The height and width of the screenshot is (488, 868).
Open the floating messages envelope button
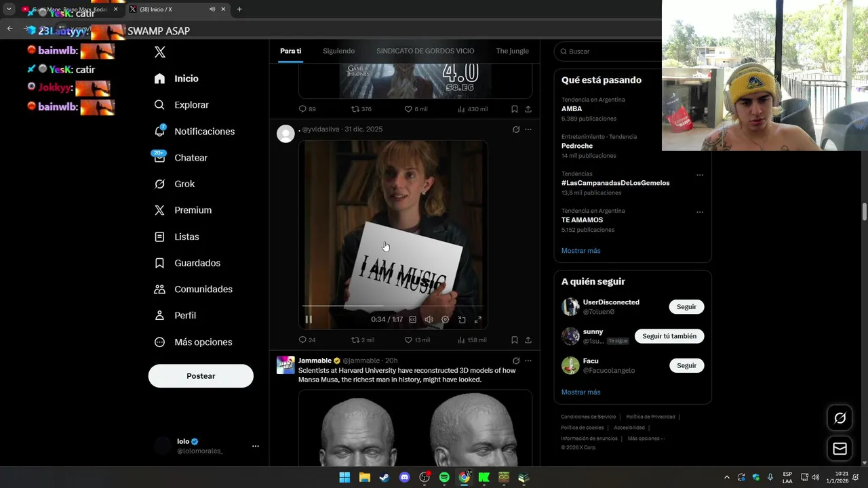tap(840, 449)
